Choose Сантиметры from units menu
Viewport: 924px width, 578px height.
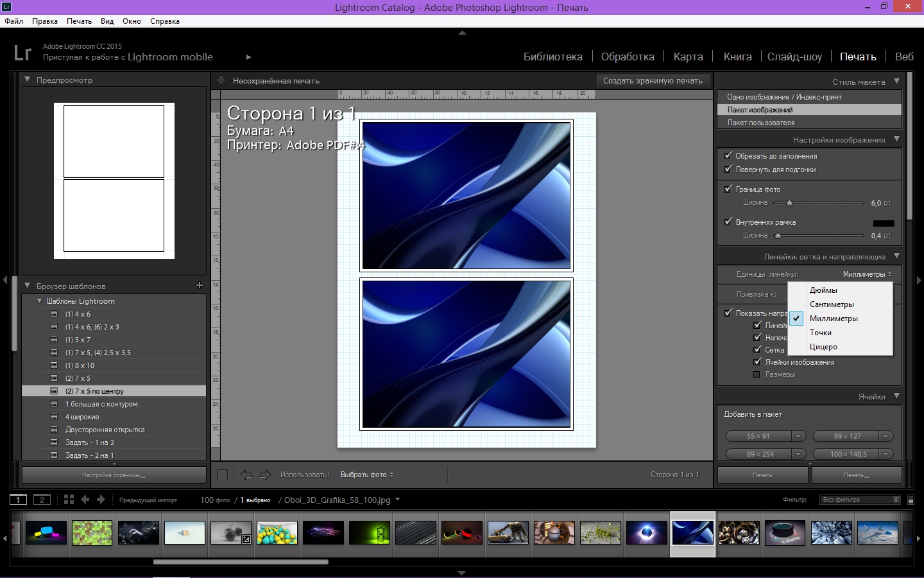840,304
